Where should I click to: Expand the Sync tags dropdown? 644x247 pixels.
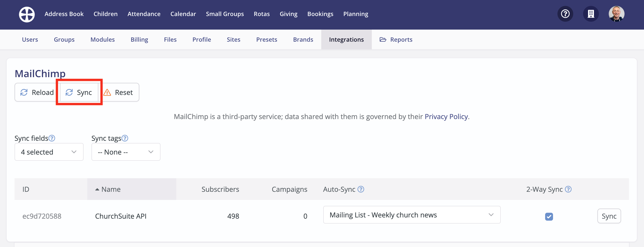[126, 152]
